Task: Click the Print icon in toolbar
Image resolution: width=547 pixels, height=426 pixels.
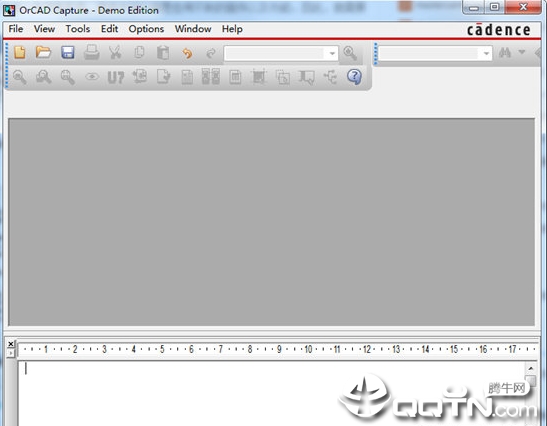Action: coord(92,53)
